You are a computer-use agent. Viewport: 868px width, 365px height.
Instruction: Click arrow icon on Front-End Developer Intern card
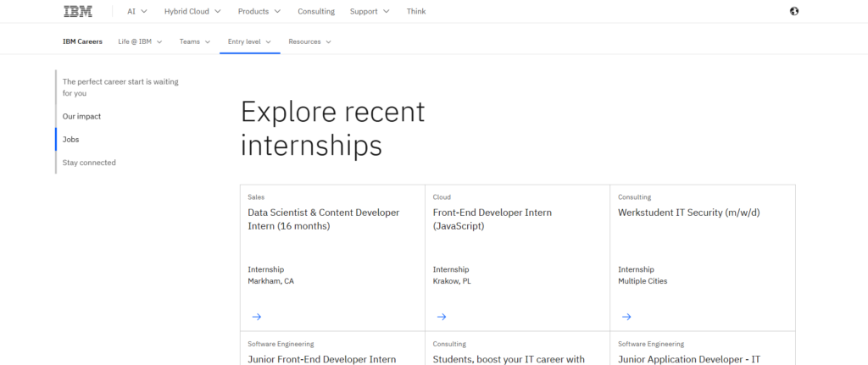click(x=441, y=317)
